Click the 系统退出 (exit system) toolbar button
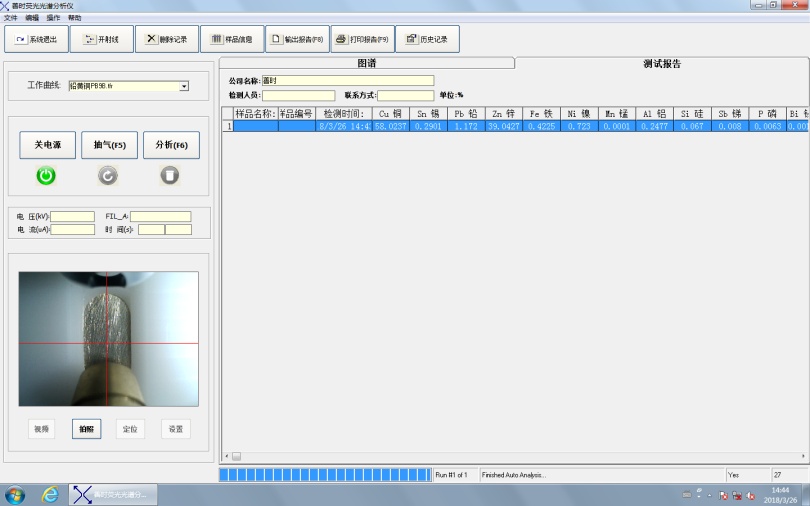 click(36, 39)
